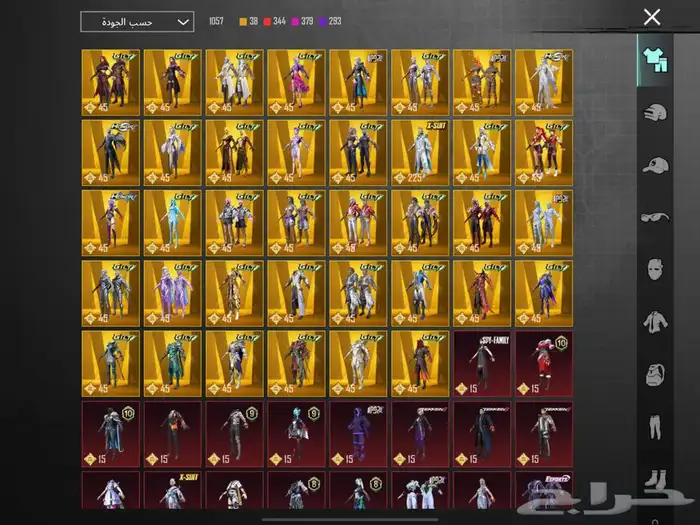Click the red rarity square beside 344
Viewport: 700px width, 525px height.
click(x=267, y=21)
